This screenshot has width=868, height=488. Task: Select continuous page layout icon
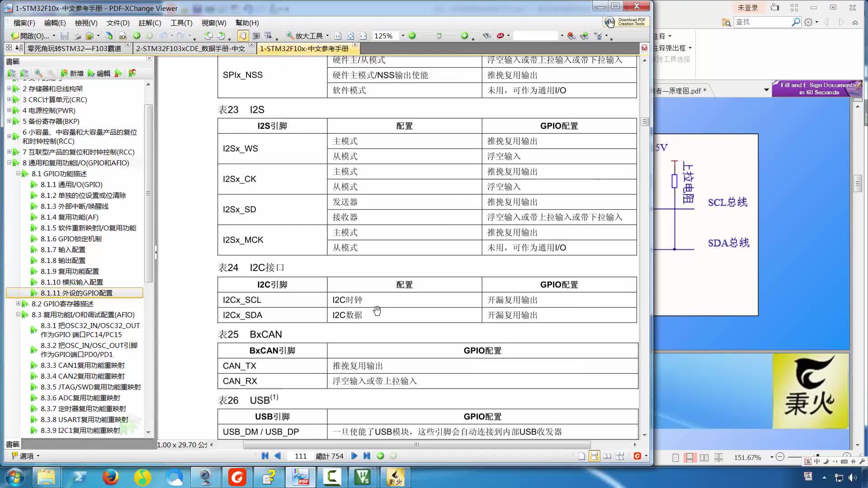coord(594,456)
